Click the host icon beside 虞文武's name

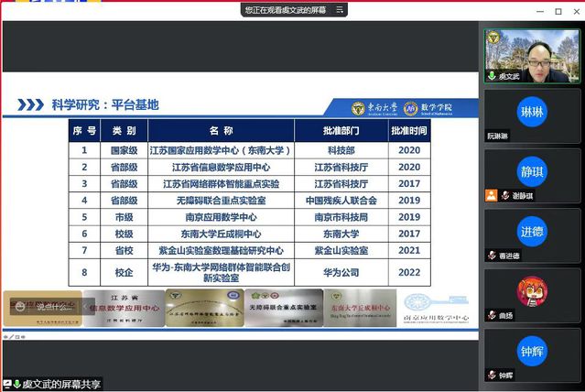coord(492,77)
